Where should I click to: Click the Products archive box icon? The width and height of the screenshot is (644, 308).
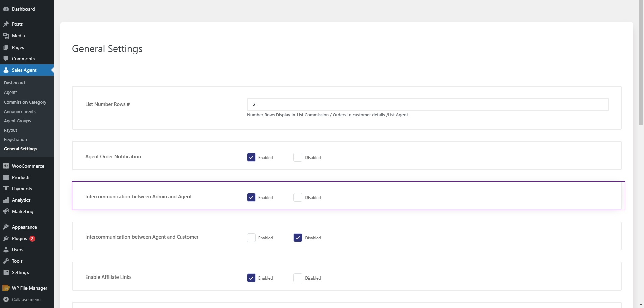click(x=6, y=177)
